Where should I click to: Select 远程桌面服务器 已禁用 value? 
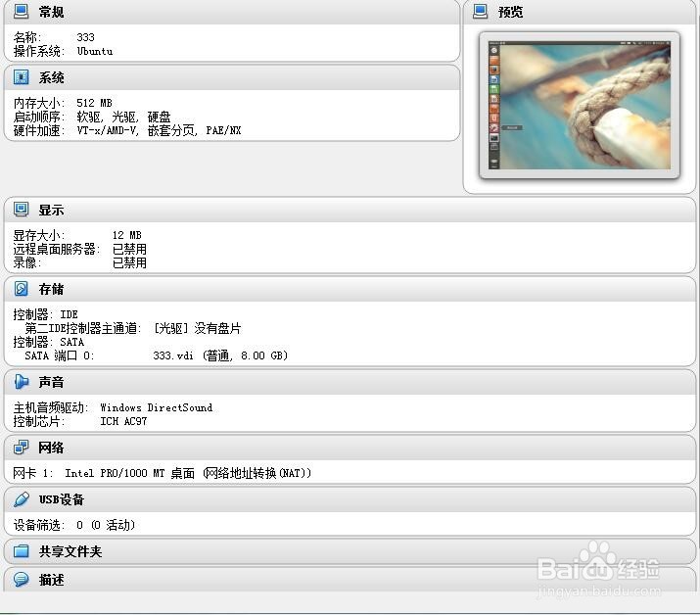(129, 249)
